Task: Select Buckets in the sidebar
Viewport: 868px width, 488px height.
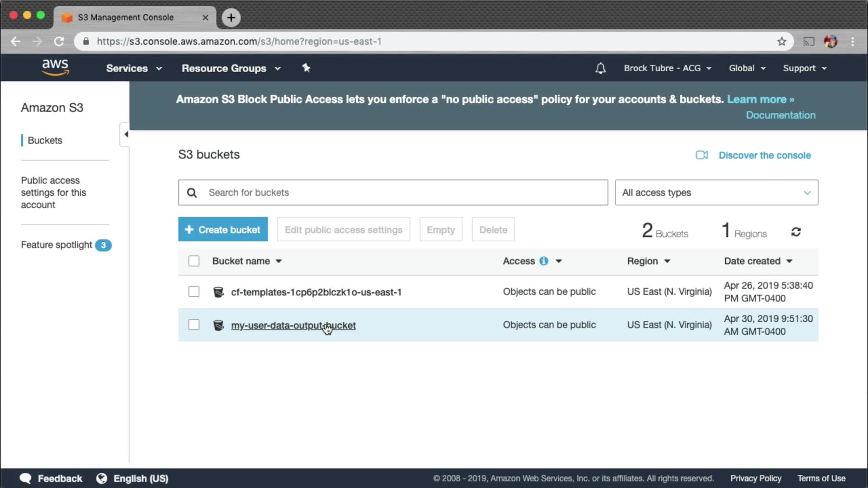Action: coord(45,140)
